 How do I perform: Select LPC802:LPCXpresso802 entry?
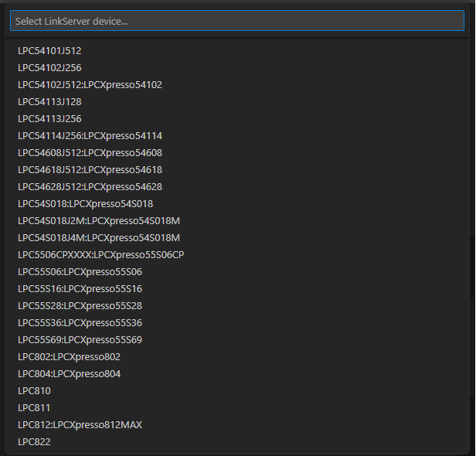(x=70, y=357)
